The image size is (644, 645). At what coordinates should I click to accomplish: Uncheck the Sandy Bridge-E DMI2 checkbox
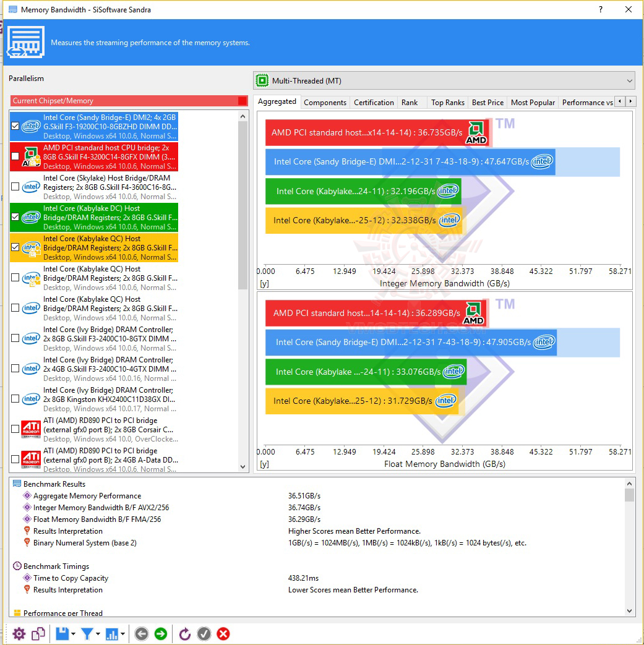coord(15,126)
